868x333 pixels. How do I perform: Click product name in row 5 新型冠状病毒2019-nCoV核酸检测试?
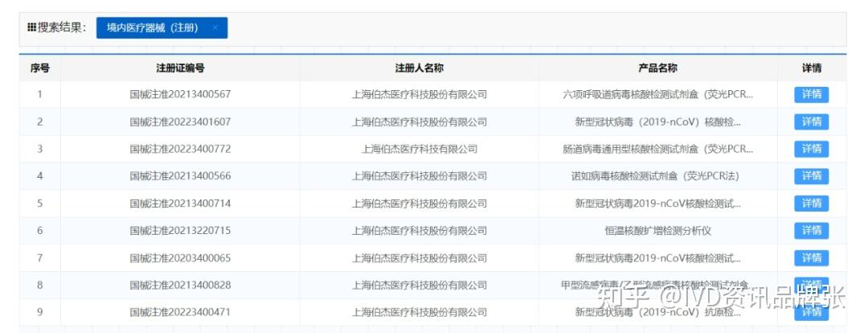click(657, 203)
